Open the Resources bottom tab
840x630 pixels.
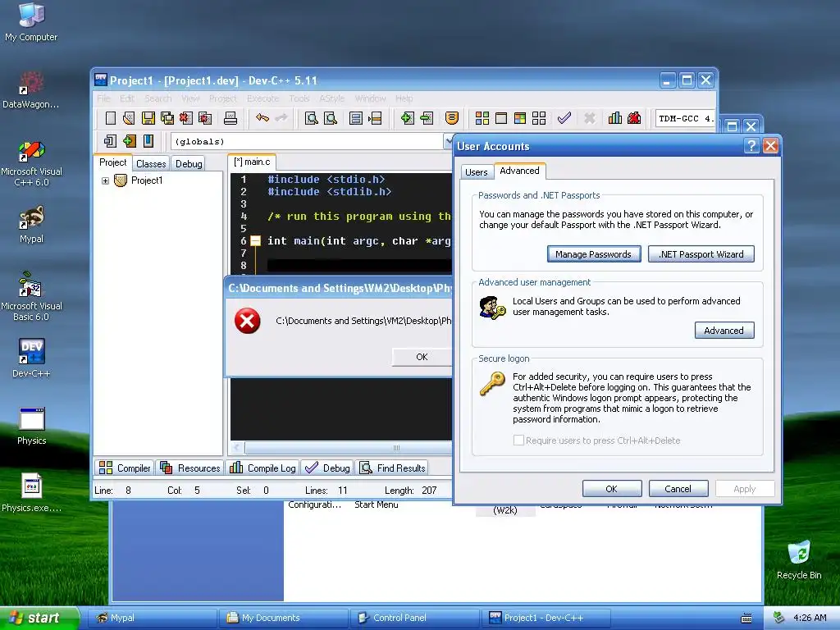190,468
